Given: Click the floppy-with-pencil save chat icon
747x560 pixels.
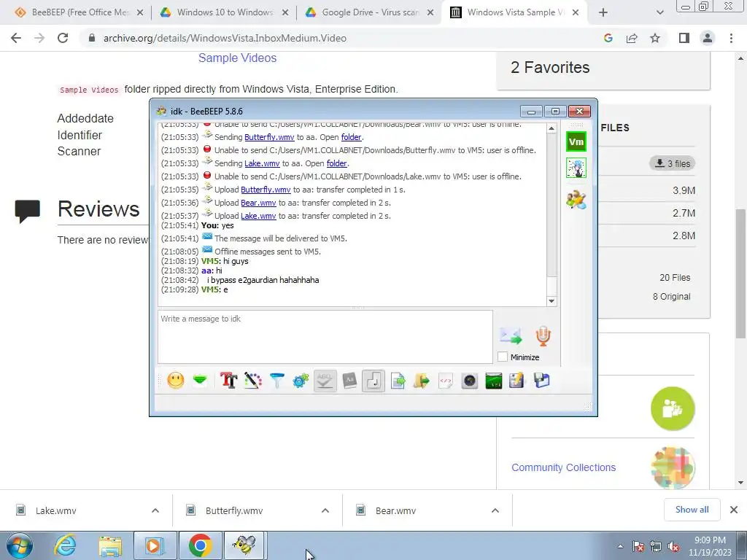Looking at the screenshot, I should click(517, 381).
